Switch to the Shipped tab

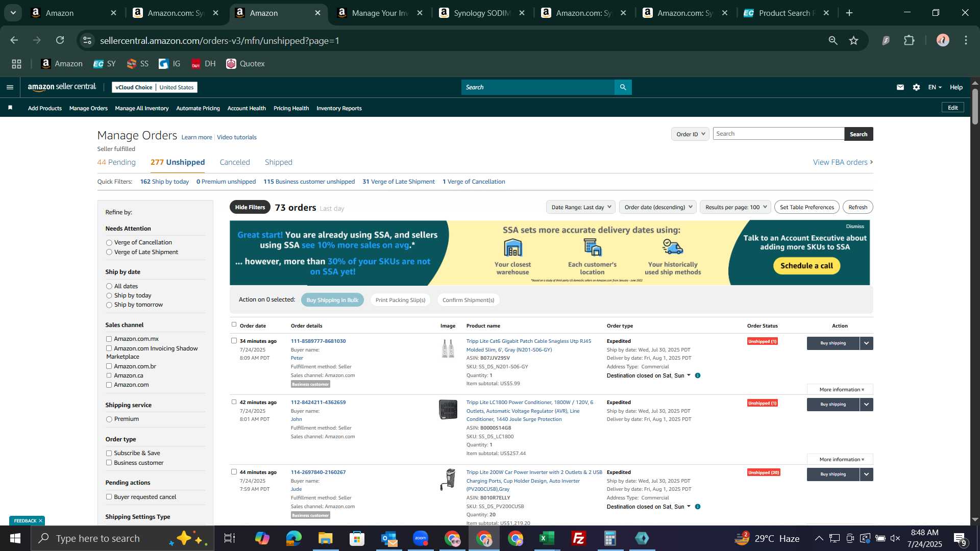278,162
